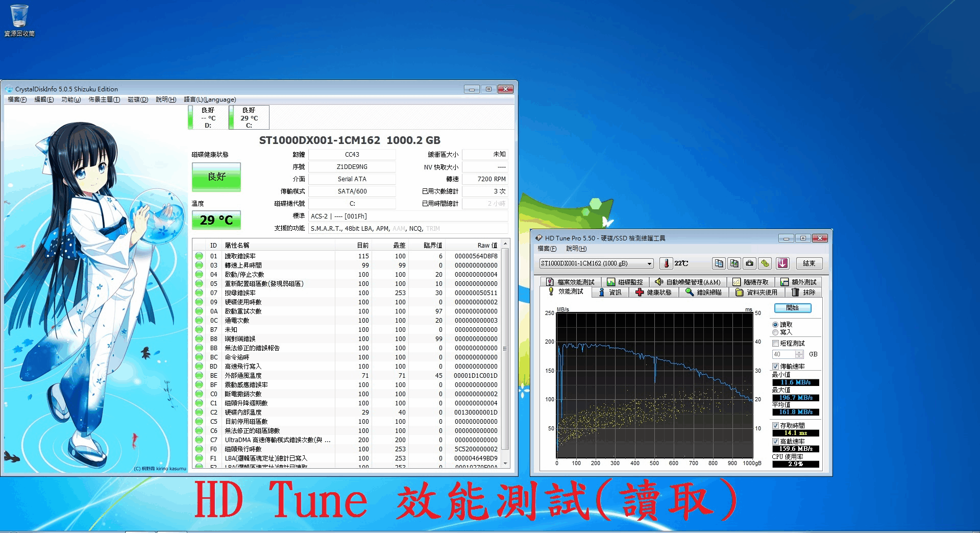The width and height of the screenshot is (980, 533).
Task: Select the row 03 轉速上昇時間
Action: pos(347,265)
